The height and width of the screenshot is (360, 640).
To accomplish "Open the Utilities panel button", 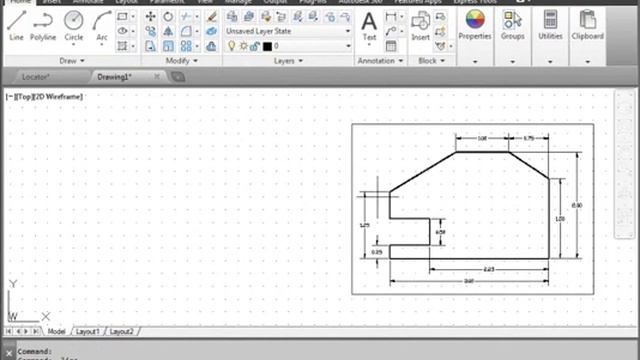I will 550,25.
